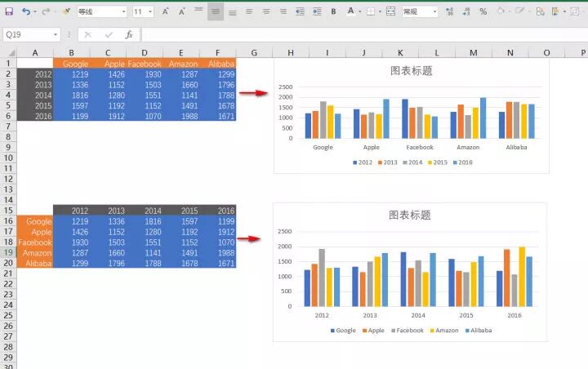
Task: Click the 2014 legend entry in upper chart
Action: pos(412,162)
